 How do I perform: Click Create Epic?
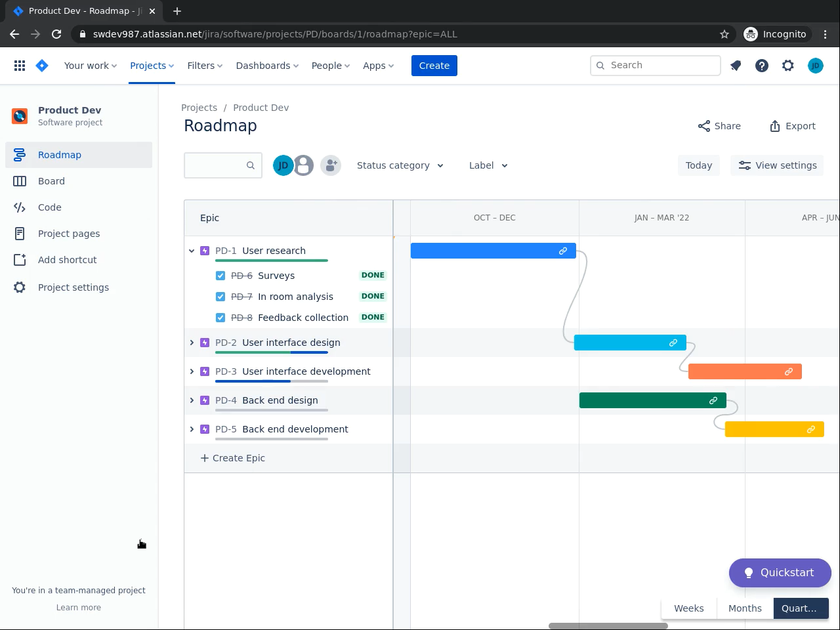[233, 458]
